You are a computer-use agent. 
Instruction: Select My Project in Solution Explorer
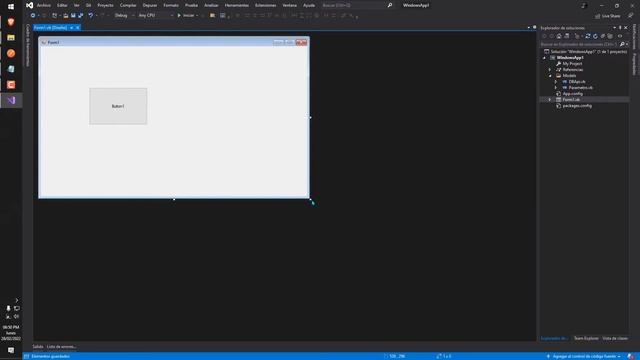click(572, 64)
